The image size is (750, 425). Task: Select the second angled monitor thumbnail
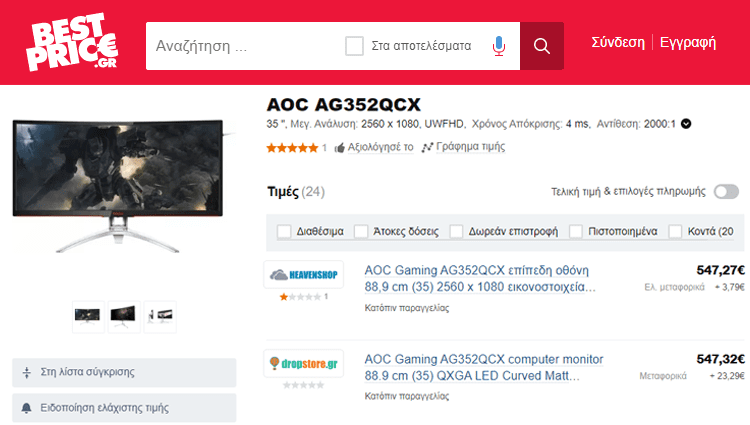(x=124, y=316)
